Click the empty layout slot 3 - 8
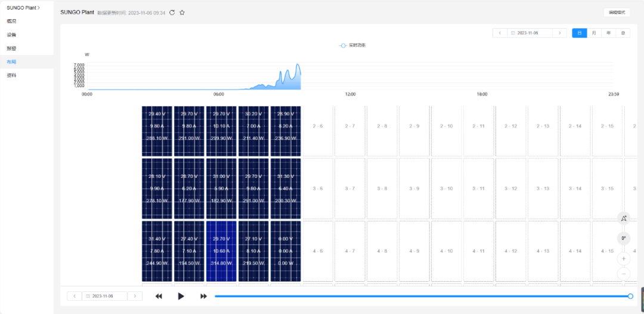The height and width of the screenshot is (314, 644). point(382,188)
